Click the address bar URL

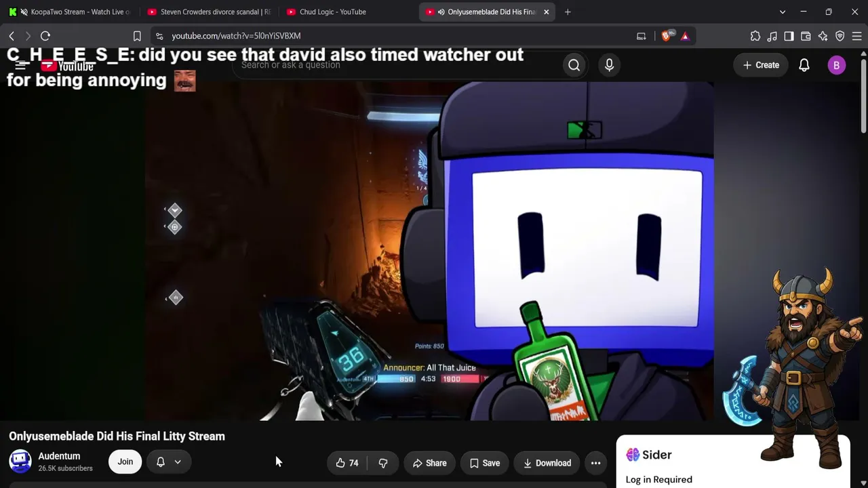point(236,36)
